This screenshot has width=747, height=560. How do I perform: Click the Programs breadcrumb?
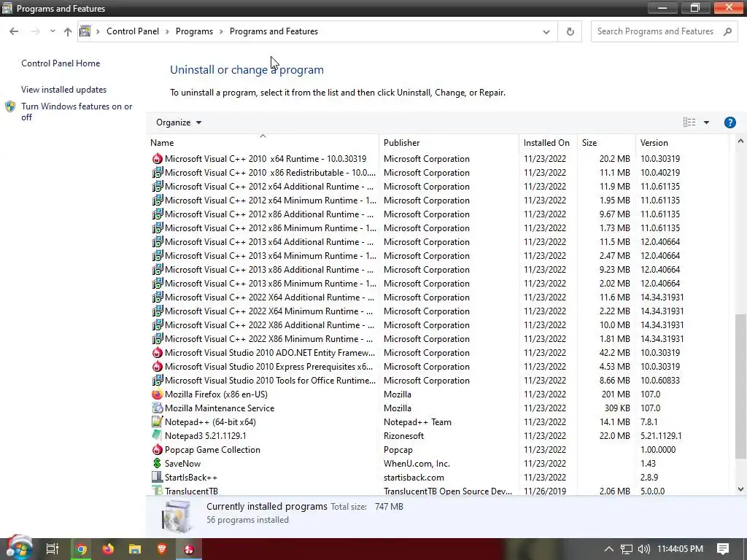[x=194, y=31]
